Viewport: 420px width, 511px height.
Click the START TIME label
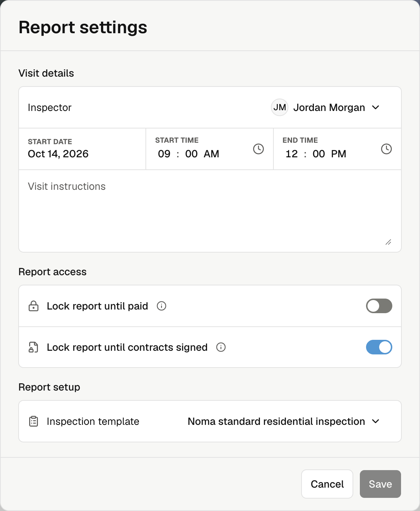[177, 140]
